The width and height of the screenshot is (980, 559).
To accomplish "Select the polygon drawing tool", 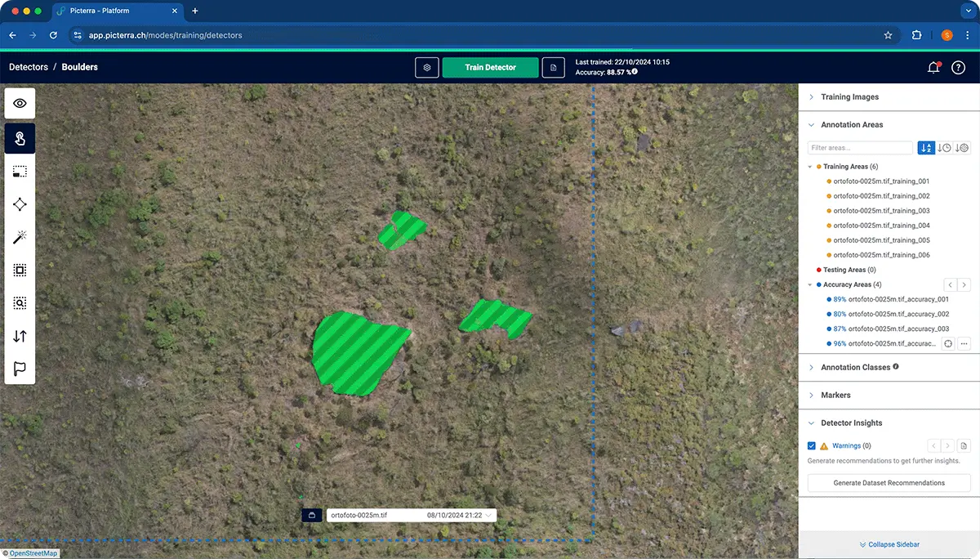I will (20, 204).
